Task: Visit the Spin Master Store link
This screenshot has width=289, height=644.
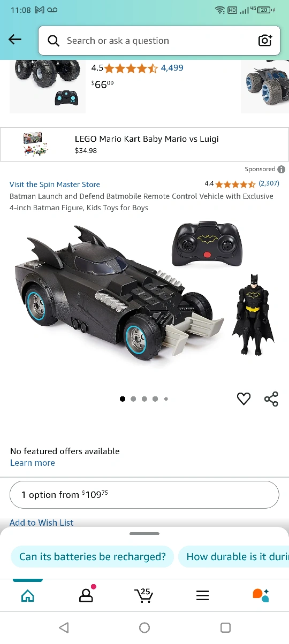Action: click(x=55, y=185)
